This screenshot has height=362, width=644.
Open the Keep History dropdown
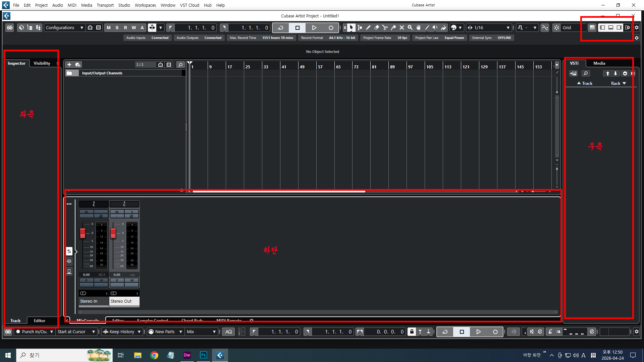(122, 332)
